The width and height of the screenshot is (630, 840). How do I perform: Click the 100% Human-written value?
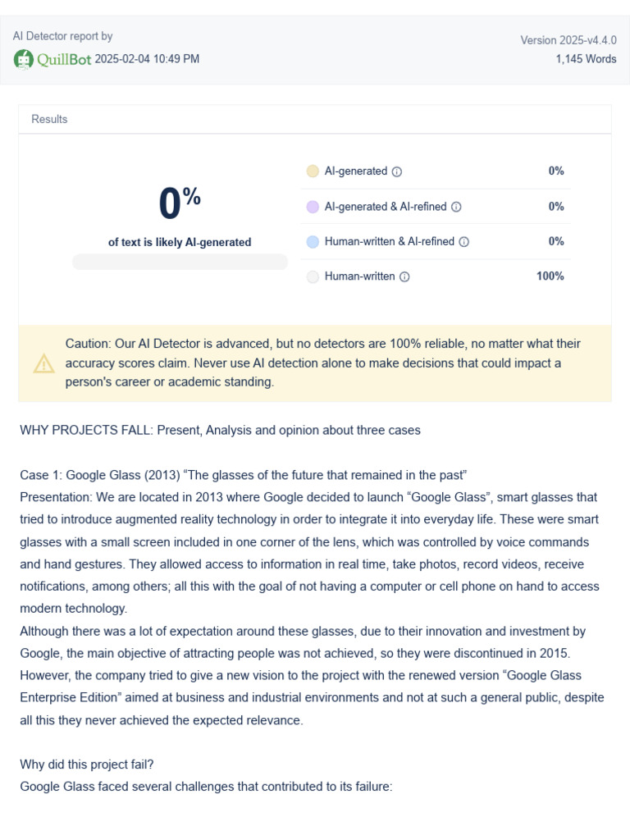point(550,276)
